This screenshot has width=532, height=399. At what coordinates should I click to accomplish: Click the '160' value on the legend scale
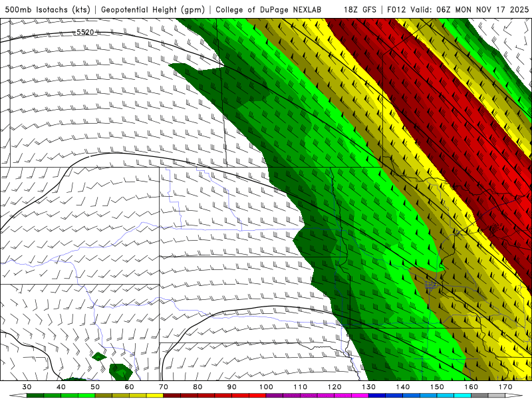pyautogui.click(x=471, y=387)
